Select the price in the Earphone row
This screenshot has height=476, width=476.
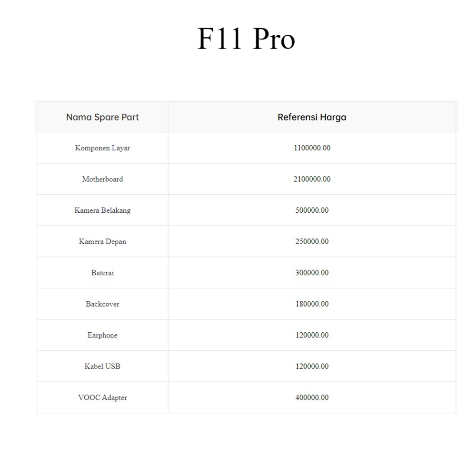[x=312, y=336]
